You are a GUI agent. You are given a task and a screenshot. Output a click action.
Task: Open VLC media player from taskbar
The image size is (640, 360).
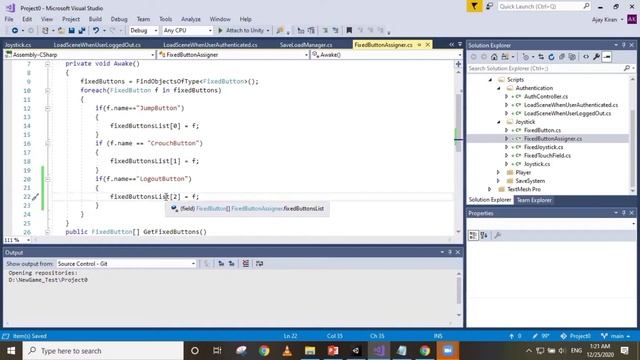287,351
